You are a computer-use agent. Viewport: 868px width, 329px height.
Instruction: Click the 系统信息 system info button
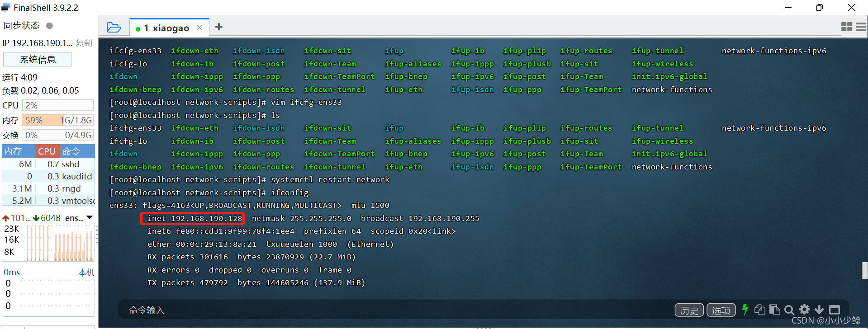coord(38,60)
